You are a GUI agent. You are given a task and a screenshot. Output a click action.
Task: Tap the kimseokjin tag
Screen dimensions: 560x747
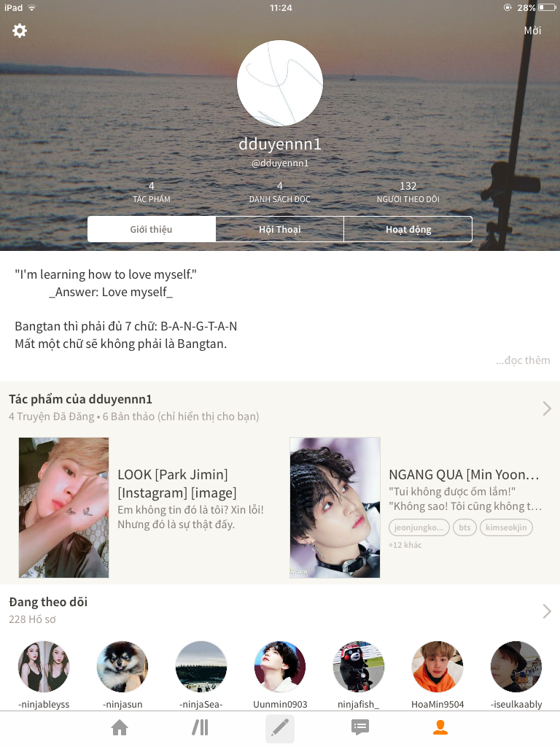pos(506,527)
